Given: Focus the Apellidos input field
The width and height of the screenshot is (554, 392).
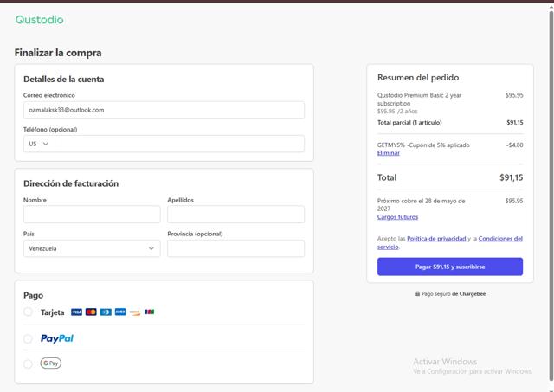Looking at the screenshot, I should 236,215.
